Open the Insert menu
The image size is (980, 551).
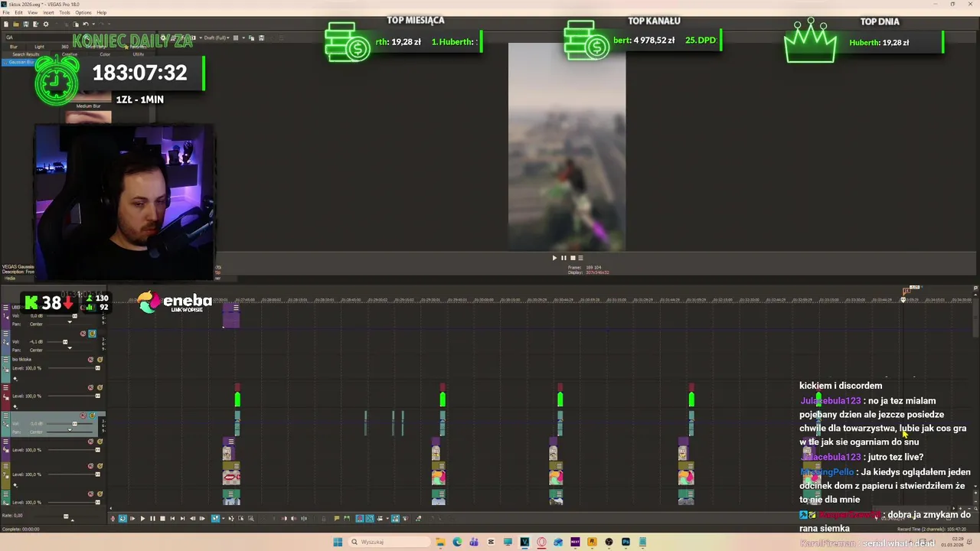click(49, 12)
